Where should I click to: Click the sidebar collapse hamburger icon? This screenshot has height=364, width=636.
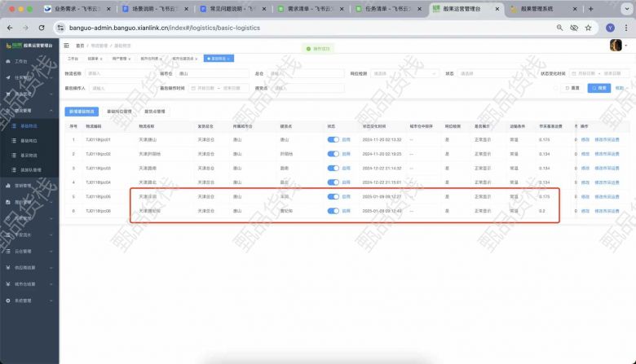[x=67, y=46]
